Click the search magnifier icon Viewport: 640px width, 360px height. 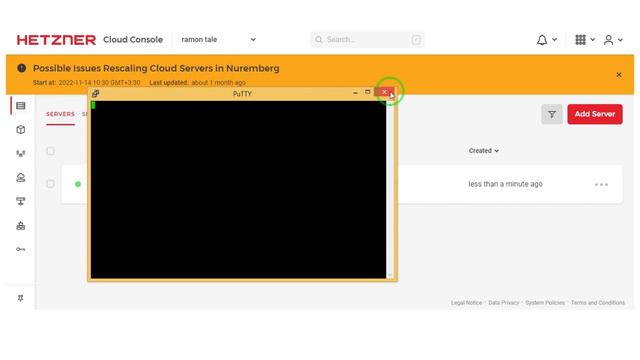pyautogui.click(x=319, y=40)
